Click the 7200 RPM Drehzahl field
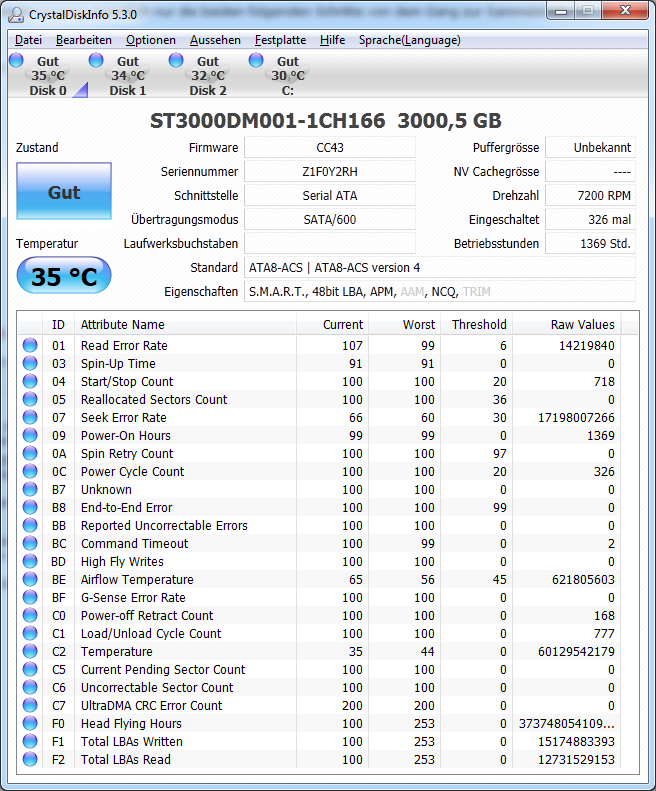The image size is (656, 791). point(590,195)
